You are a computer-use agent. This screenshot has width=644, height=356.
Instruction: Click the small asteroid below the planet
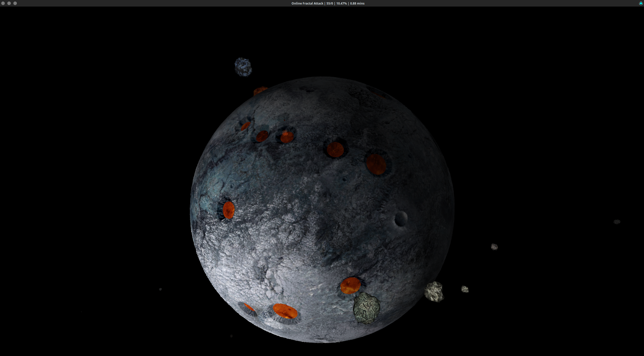231,335
